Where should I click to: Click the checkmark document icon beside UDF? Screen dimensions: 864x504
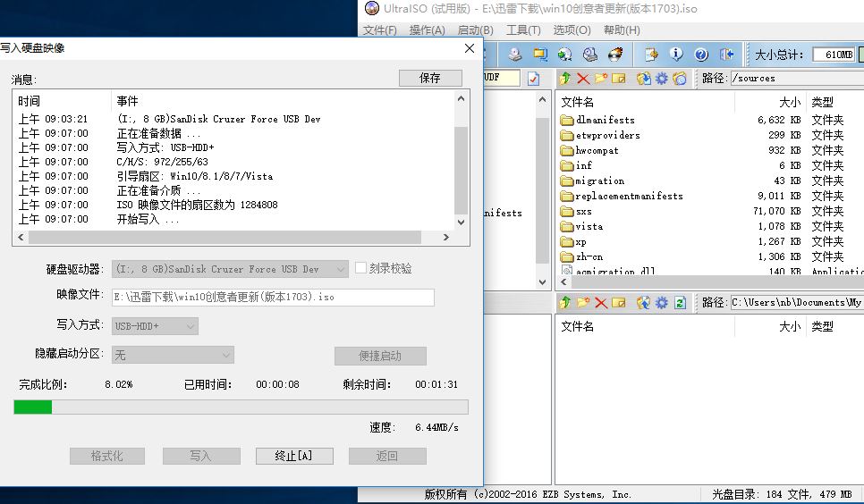click(x=533, y=79)
